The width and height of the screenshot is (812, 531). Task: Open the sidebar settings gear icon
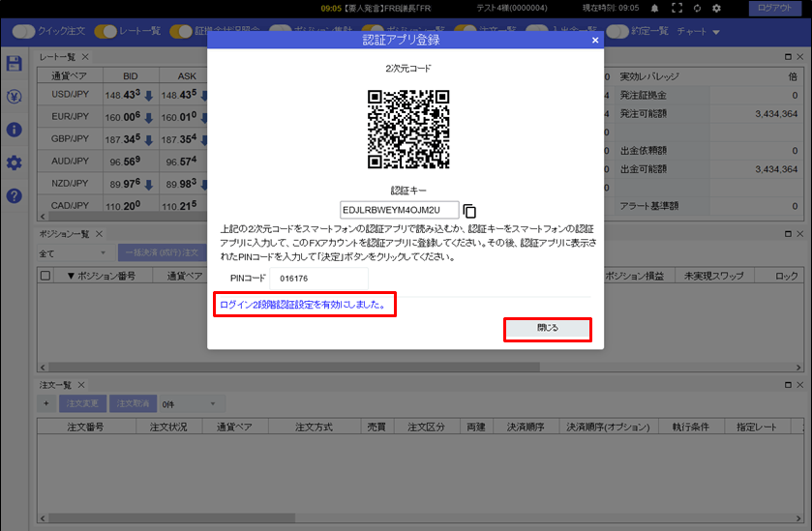[x=14, y=162]
